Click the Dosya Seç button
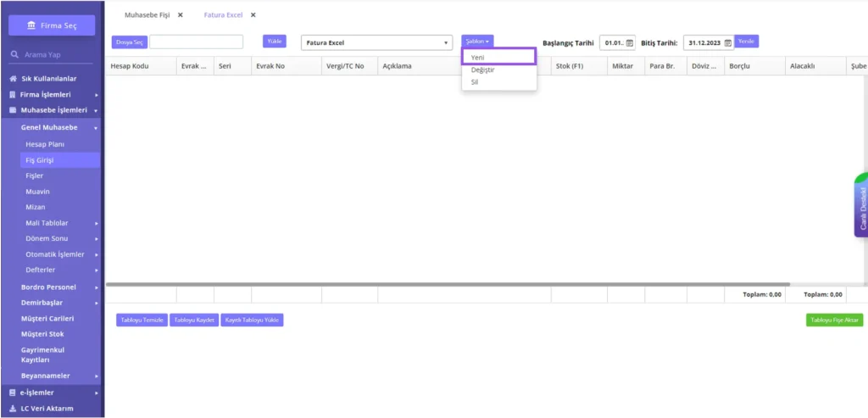This screenshot has height=418, width=868. coord(130,42)
